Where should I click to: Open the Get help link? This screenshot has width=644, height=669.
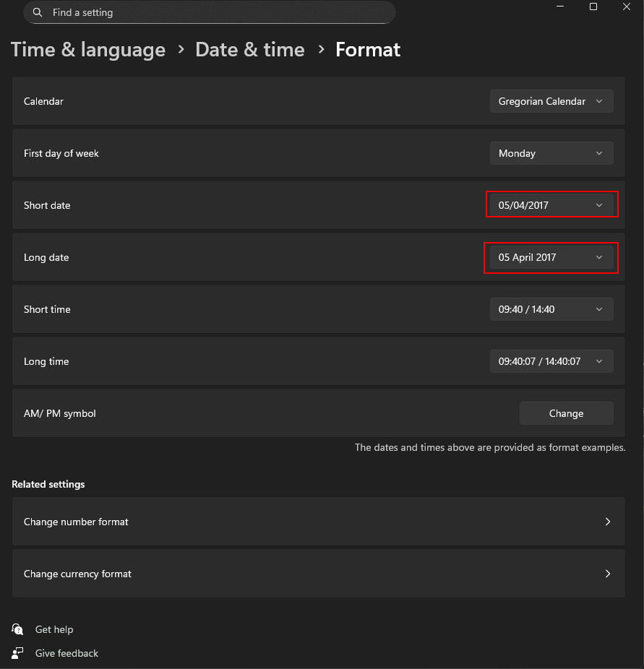click(54, 629)
